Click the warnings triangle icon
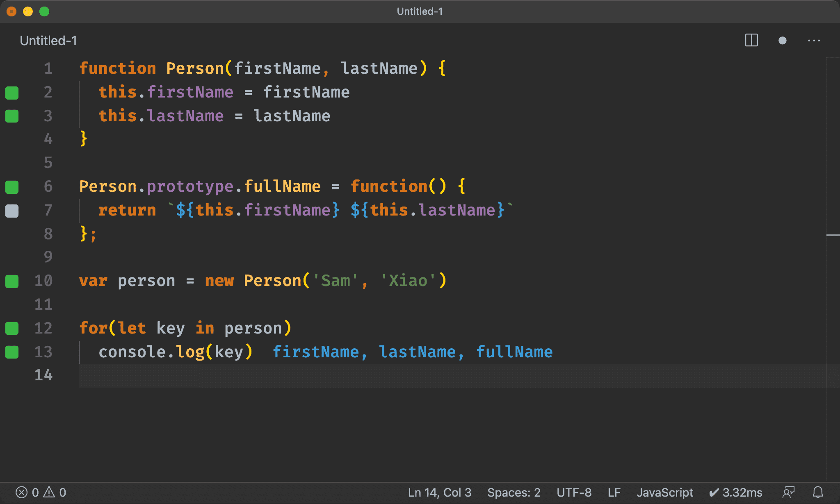 49,492
